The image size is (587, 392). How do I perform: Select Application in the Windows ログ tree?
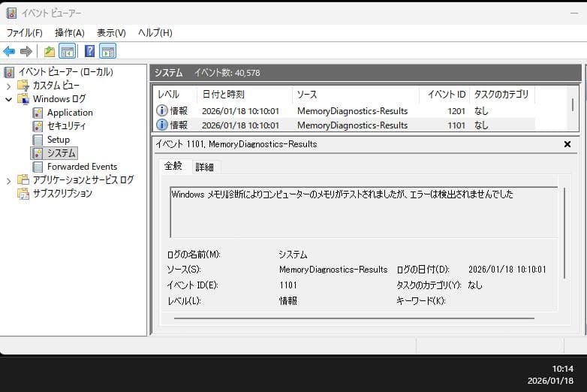click(70, 113)
